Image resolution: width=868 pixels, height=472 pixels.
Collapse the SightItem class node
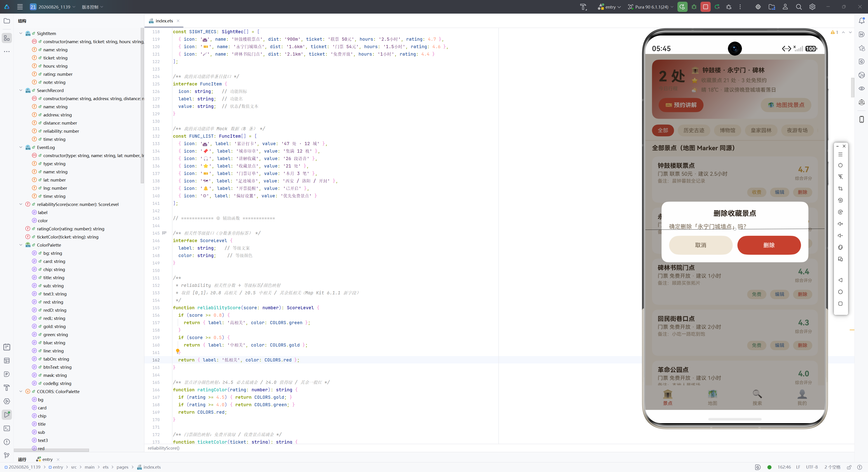click(x=21, y=33)
